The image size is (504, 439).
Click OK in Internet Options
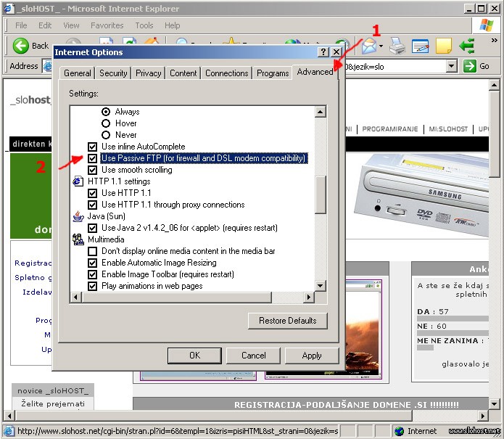coord(194,356)
